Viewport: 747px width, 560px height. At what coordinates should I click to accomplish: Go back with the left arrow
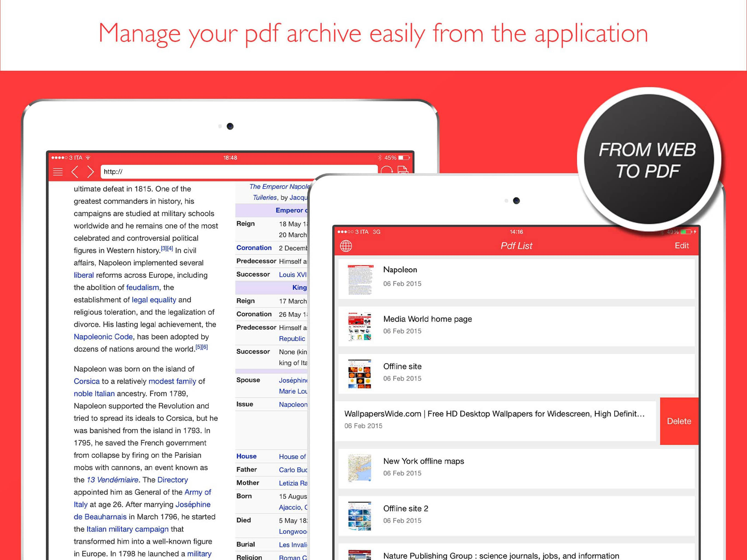point(75,171)
